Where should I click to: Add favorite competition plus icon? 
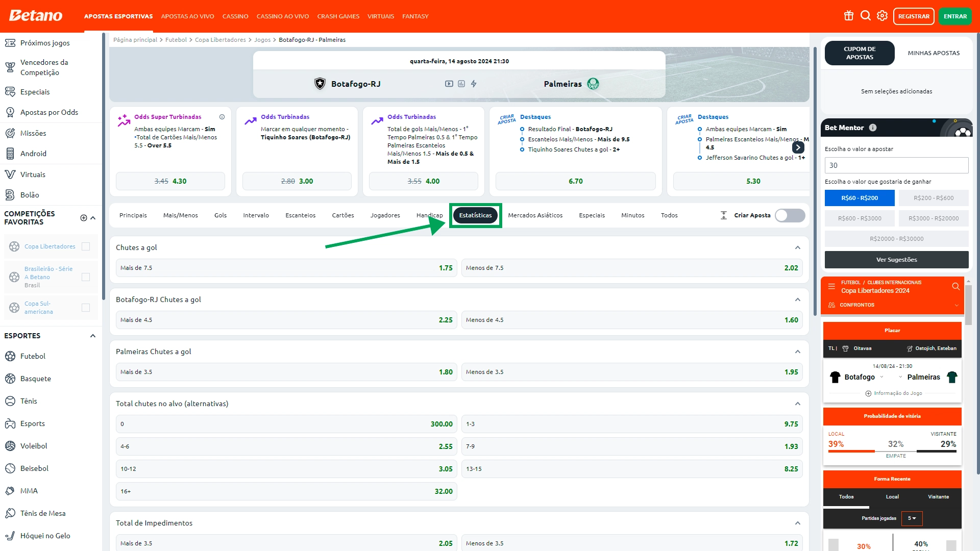click(84, 218)
